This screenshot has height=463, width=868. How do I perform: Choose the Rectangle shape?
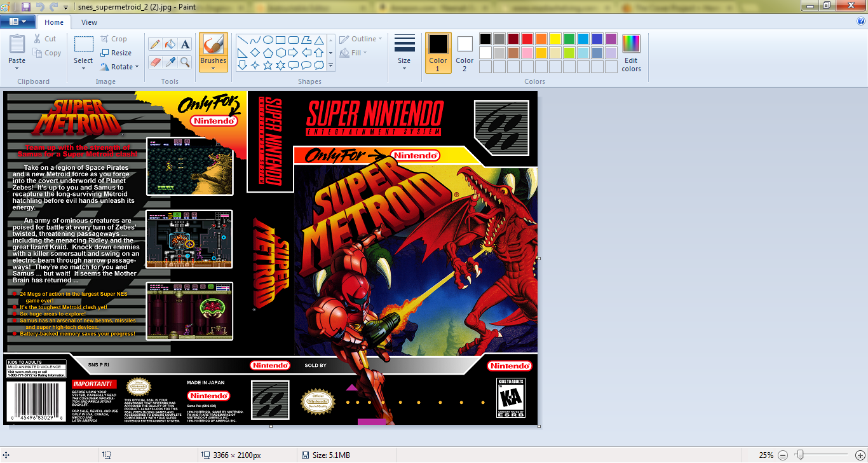280,40
